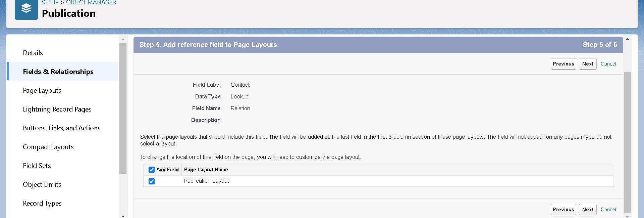The height and width of the screenshot is (218, 644).
Task: Open Object Limits section
Action: (42, 184)
